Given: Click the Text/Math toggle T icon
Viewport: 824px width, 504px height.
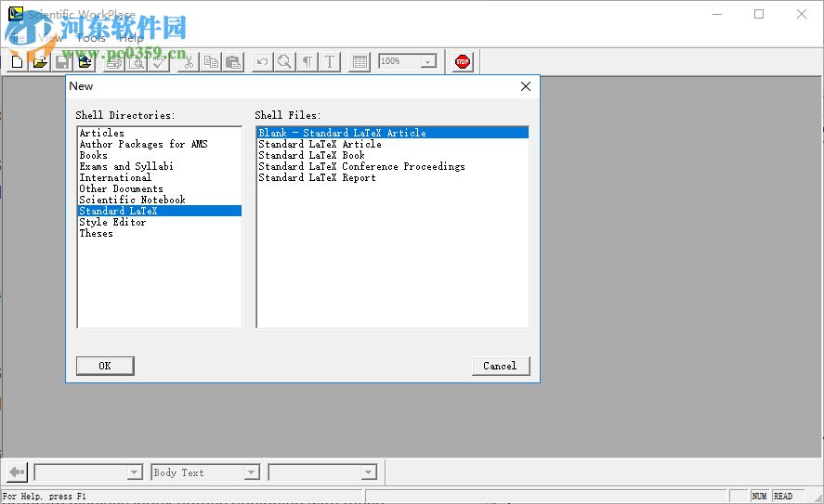Looking at the screenshot, I should coord(330,62).
